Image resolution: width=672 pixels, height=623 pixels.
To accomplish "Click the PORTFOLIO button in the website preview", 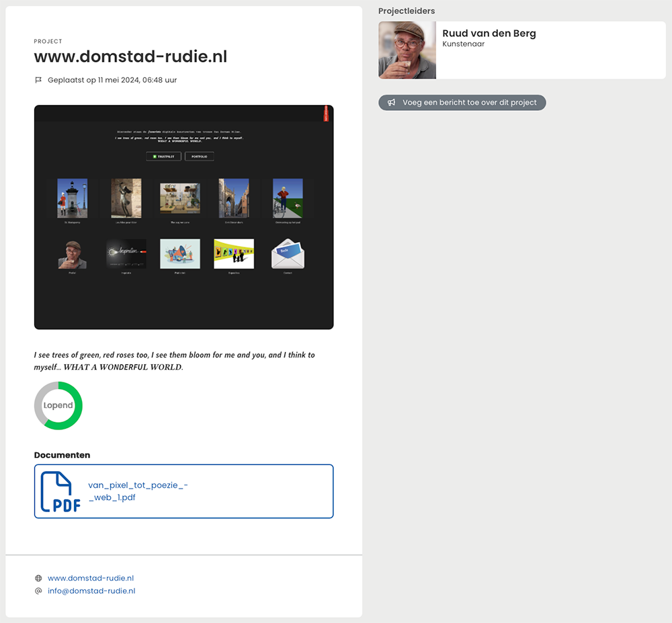I will (199, 156).
